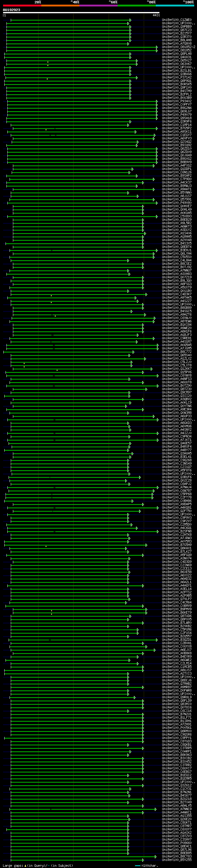
Task: Click the purple ~60% identity color segment
Action: (x=98, y=6)
